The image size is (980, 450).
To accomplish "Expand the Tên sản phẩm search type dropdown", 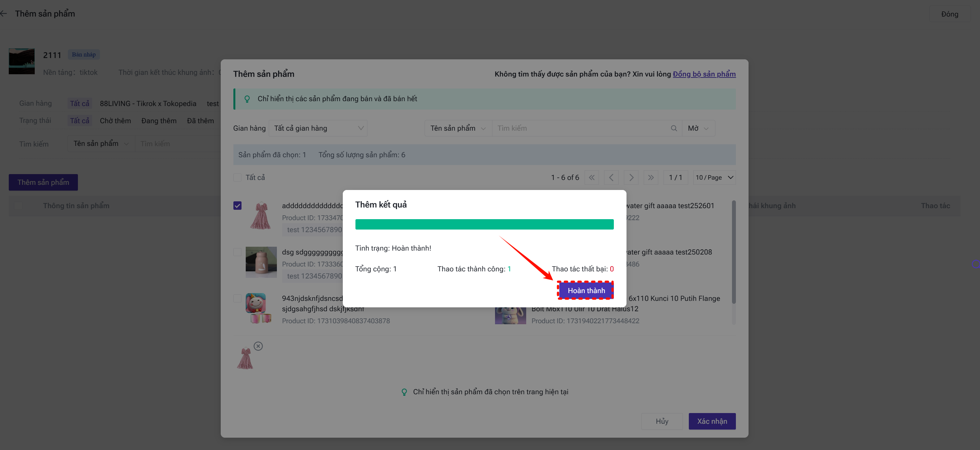I will [458, 128].
